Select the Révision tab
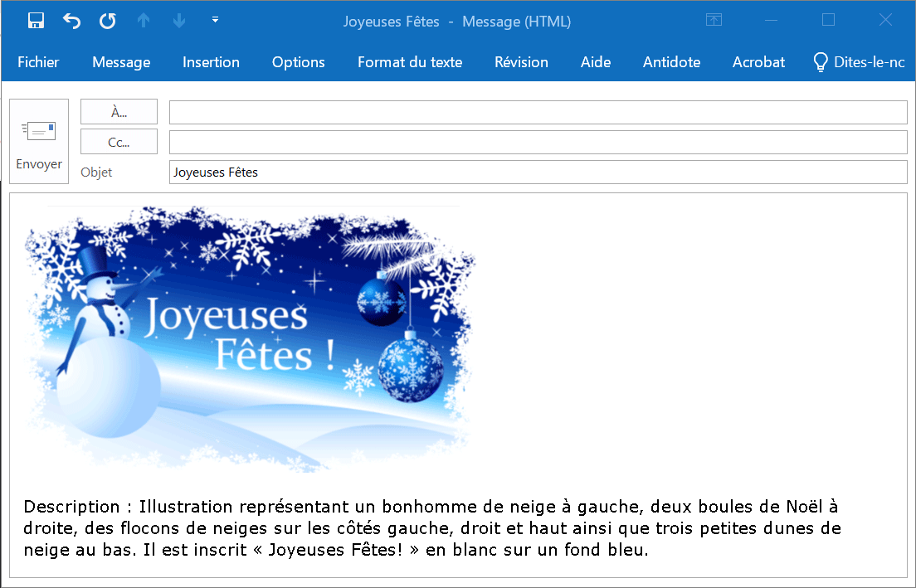Screen dimensions: 916x588 click(521, 62)
